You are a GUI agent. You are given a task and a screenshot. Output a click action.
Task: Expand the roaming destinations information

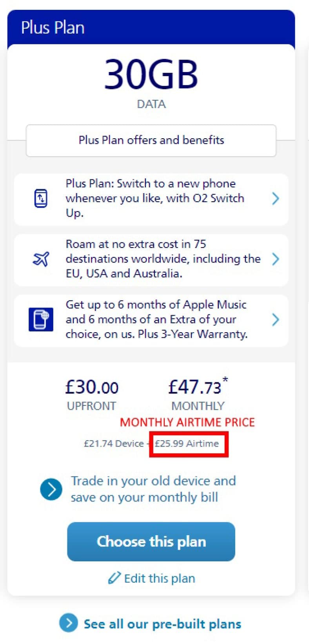[x=276, y=259]
